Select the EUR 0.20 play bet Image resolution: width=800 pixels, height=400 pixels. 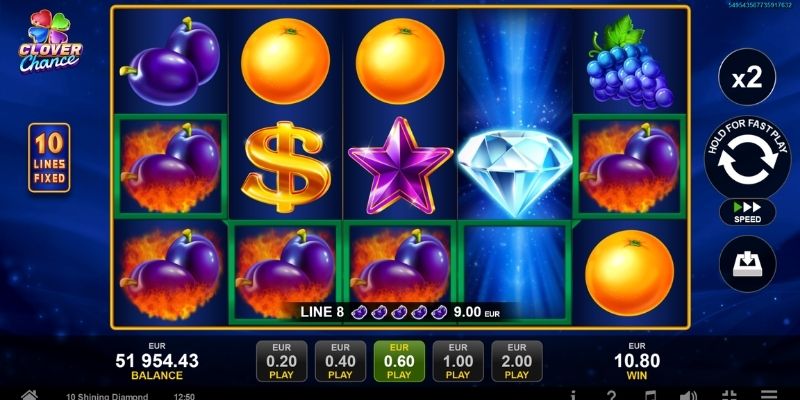coord(282,361)
